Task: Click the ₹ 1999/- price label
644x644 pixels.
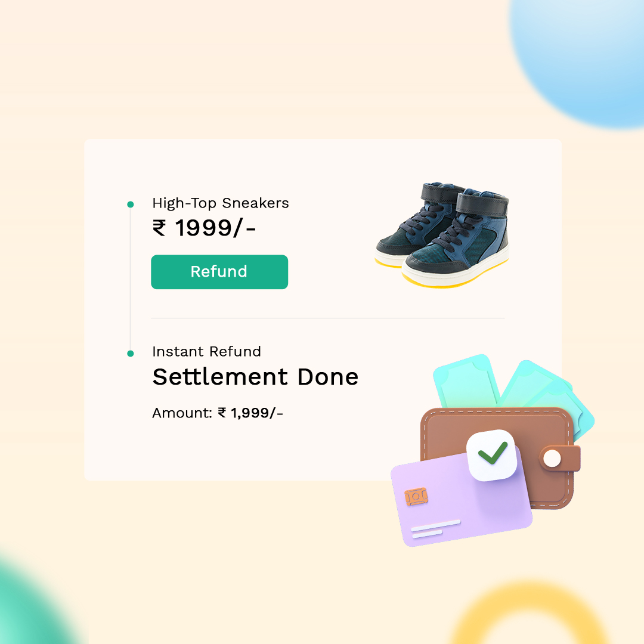Action: tap(204, 228)
